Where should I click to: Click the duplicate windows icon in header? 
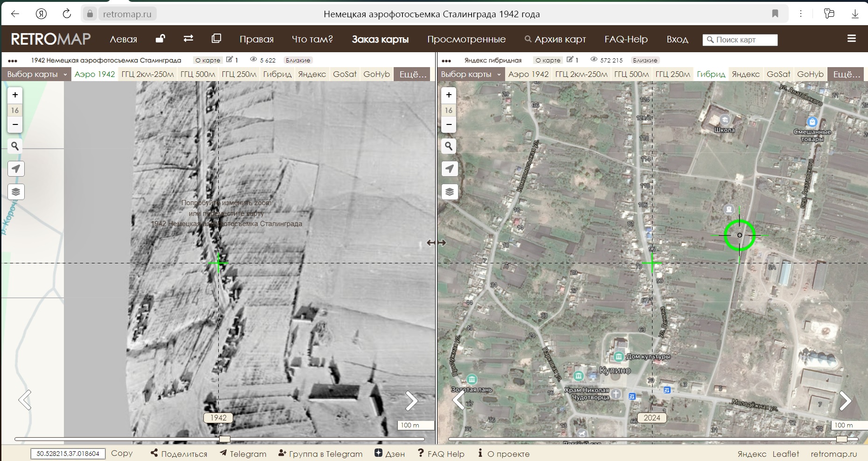click(x=216, y=39)
